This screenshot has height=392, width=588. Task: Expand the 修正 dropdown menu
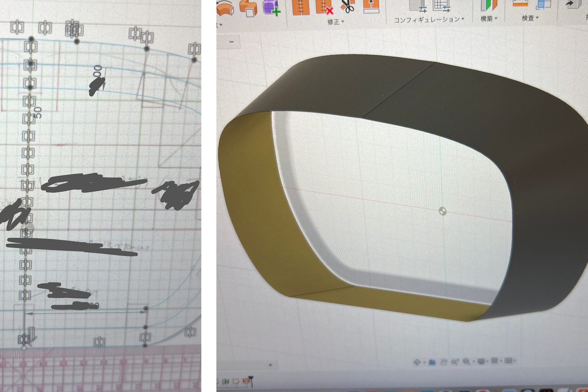point(336,22)
